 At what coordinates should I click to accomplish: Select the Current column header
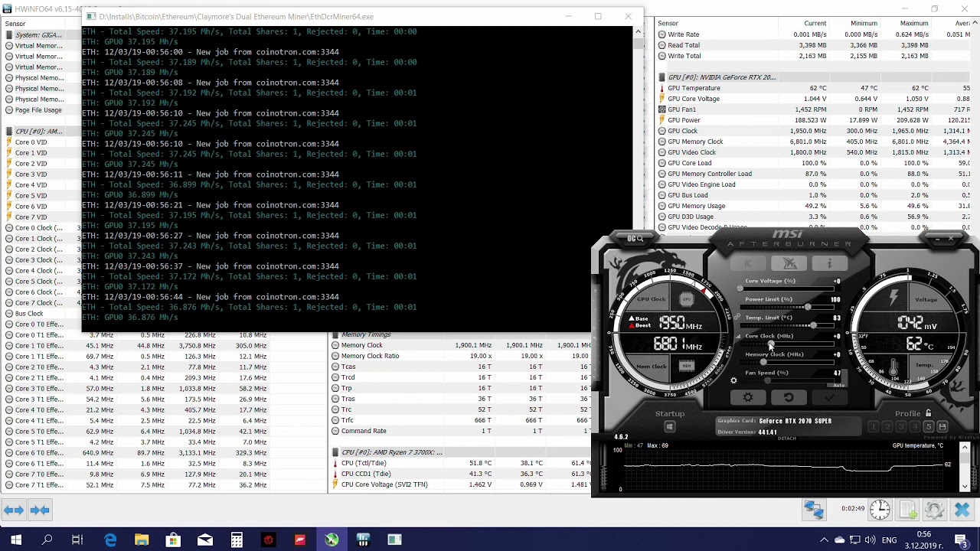[x=815, y=24]
